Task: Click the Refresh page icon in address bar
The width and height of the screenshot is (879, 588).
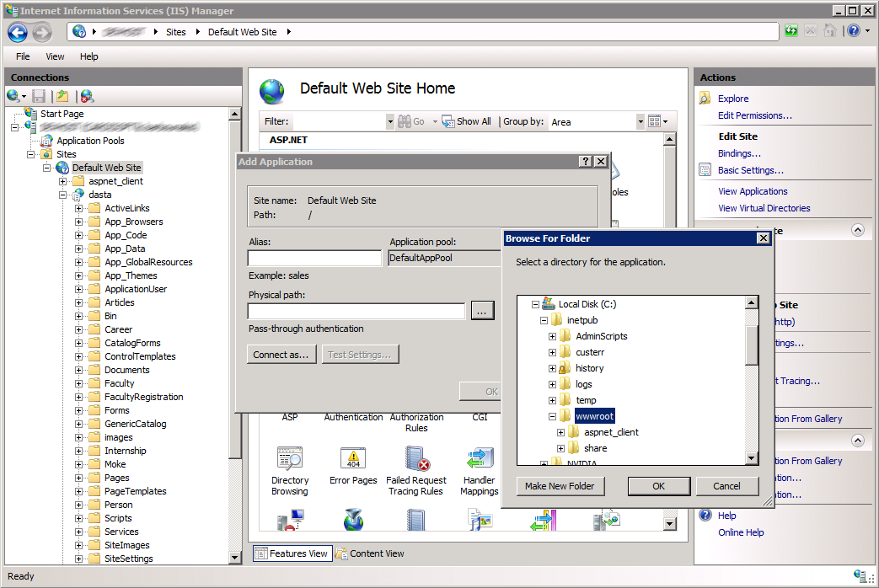Action: (791, 31)
